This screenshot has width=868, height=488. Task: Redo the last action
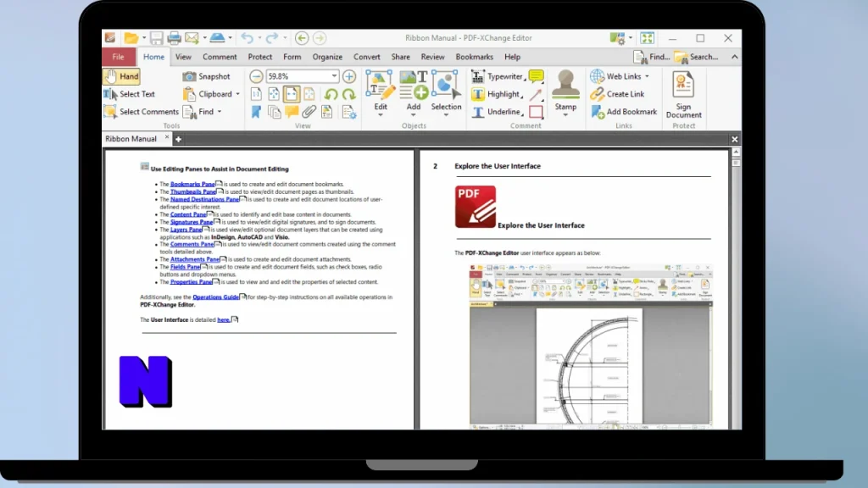point(272,37)
